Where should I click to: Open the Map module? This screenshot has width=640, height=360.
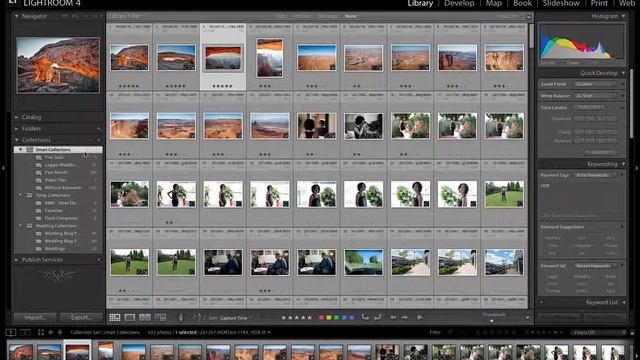click(x=493, y=4)
